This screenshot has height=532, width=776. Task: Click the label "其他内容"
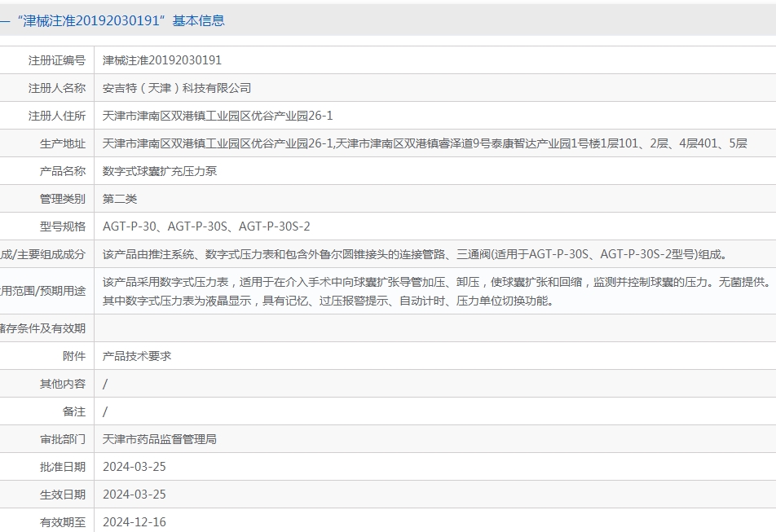(63, 384)
